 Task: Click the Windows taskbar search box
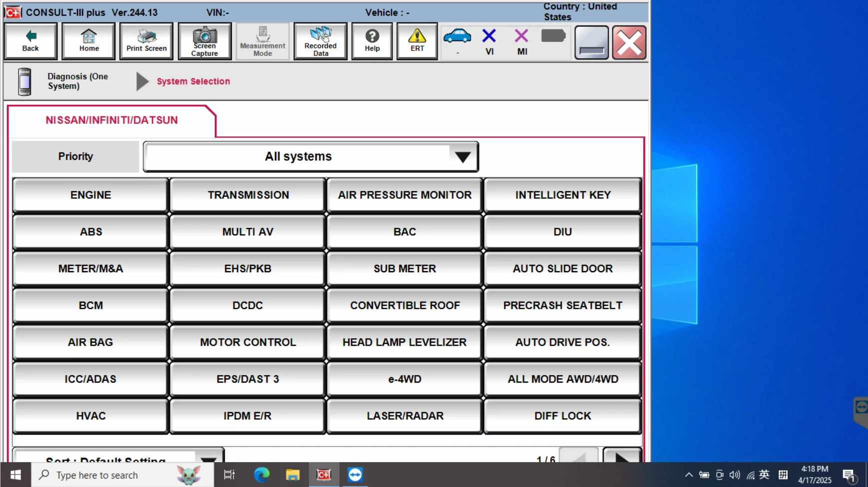coord(115,475)
